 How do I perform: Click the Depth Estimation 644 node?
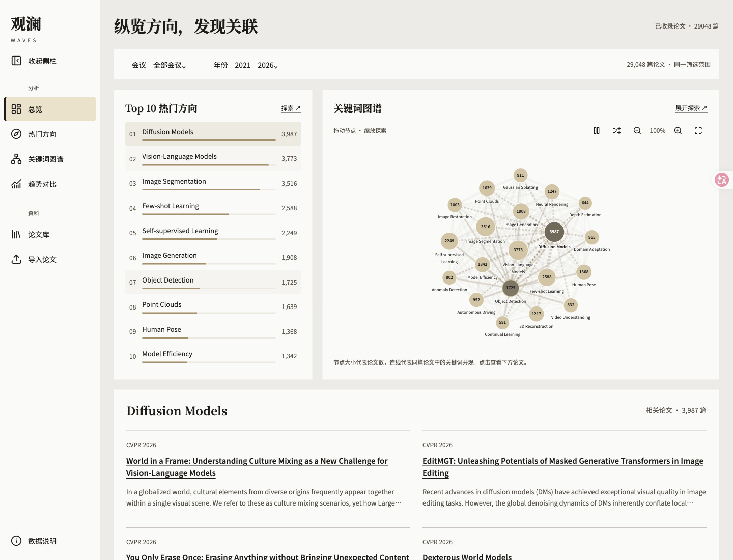[x=585, y=203]
